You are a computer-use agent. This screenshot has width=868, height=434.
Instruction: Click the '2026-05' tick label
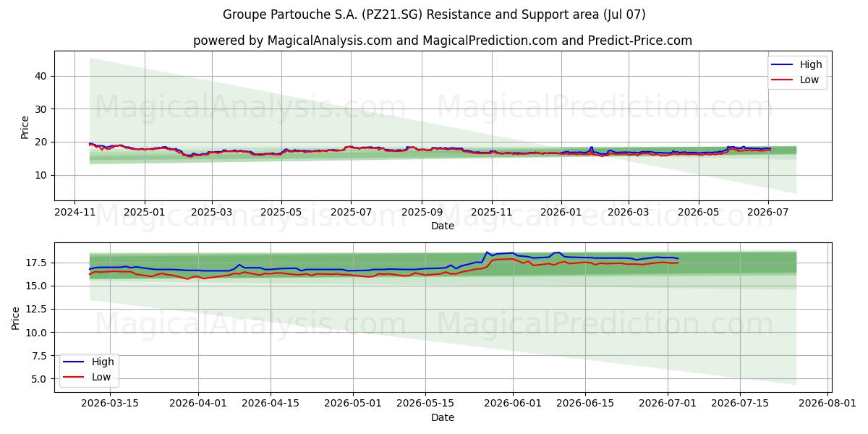coord(698,212)
